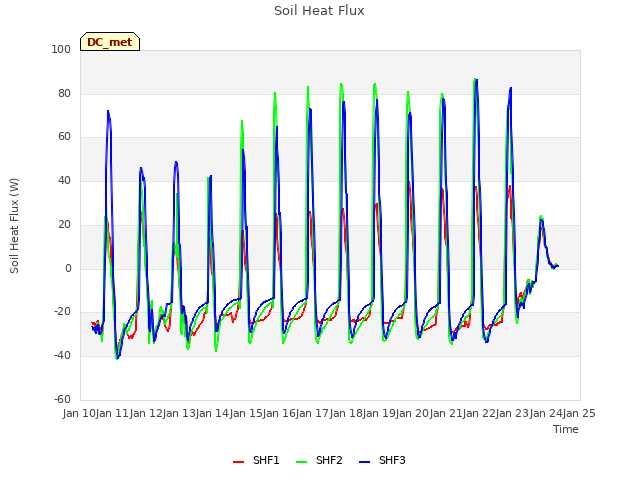Click the 60 y-axis tick label
This screenshot has height=480, width=640.
(x=64, y=137)
